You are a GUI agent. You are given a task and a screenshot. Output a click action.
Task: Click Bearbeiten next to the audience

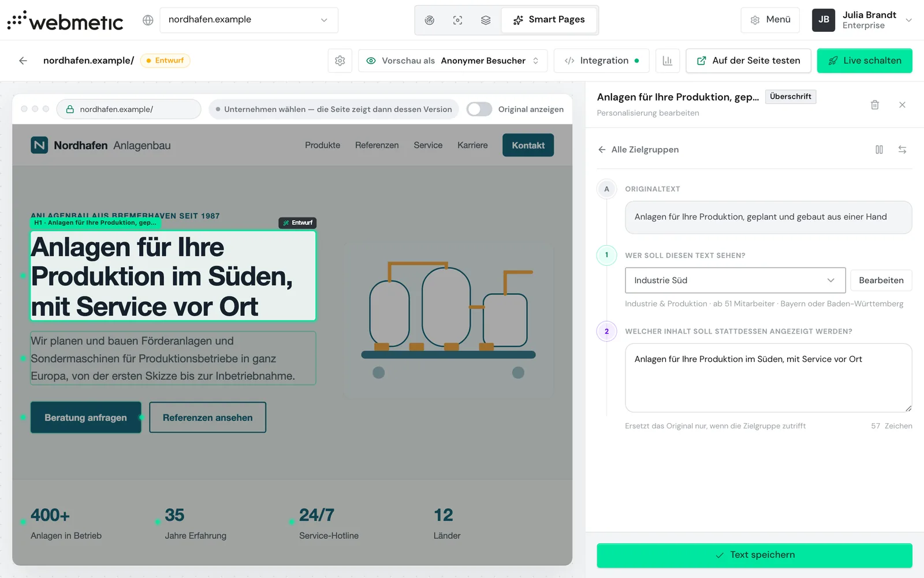[x=881, y=280]
